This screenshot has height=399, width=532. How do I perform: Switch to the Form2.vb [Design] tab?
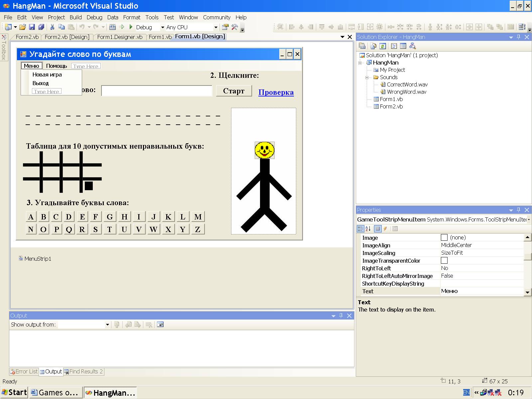67,37
